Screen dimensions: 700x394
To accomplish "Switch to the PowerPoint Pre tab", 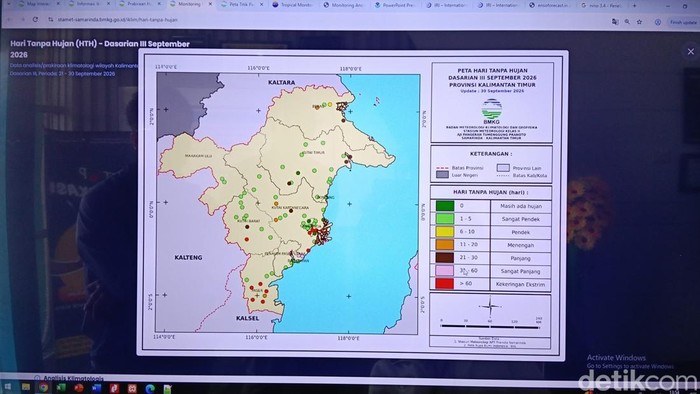I will click(395, 5).
